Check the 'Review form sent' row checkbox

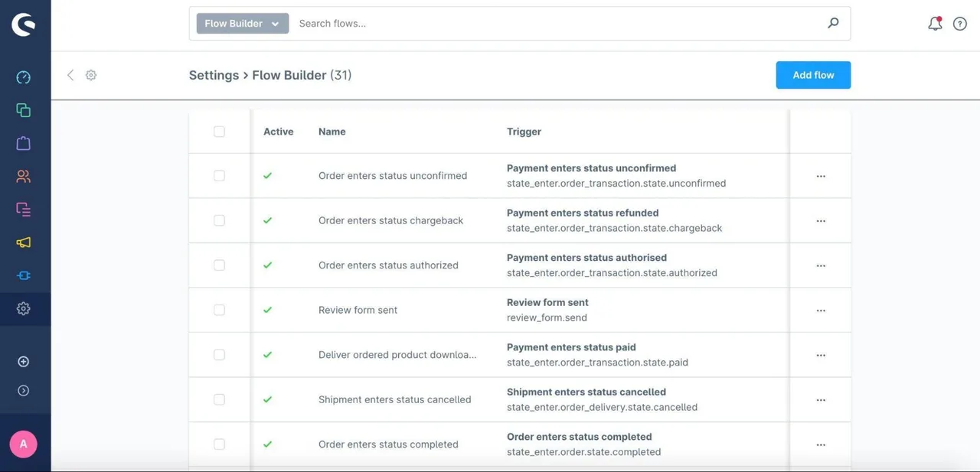[x=219, y=310]
